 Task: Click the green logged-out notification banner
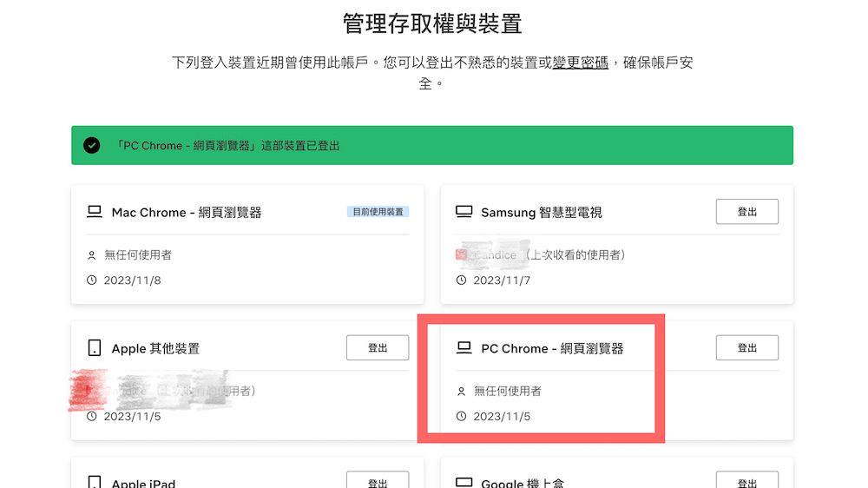coord(432,145)
